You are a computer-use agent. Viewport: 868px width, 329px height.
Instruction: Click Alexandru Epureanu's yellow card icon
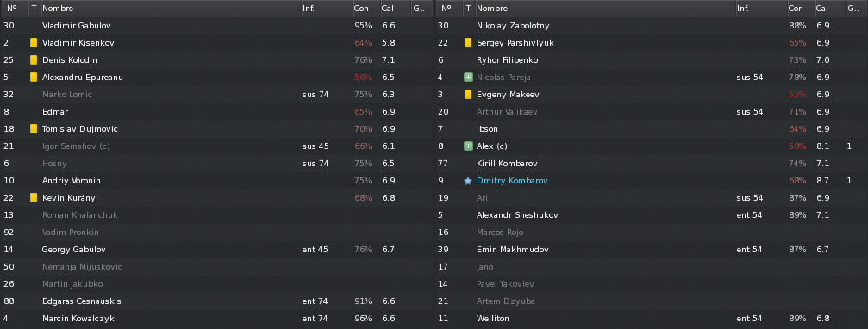pyautogui.click(x=34, y=77)
